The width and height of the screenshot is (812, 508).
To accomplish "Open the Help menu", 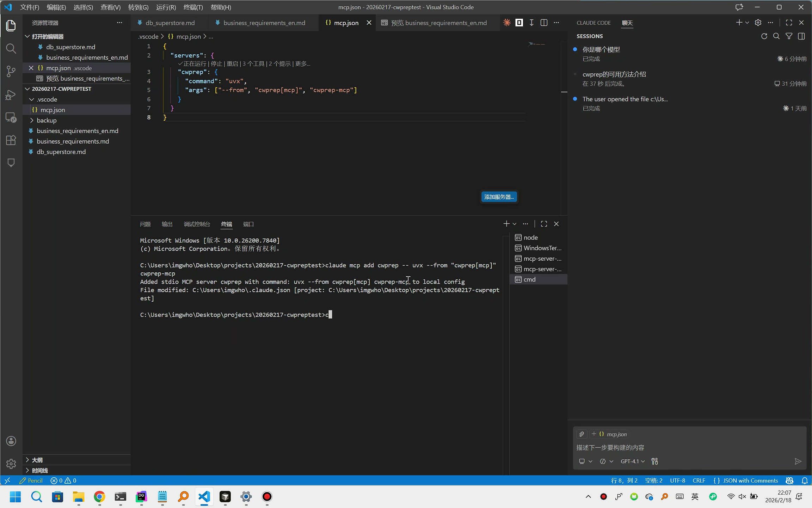I will (x=221, y=7).
